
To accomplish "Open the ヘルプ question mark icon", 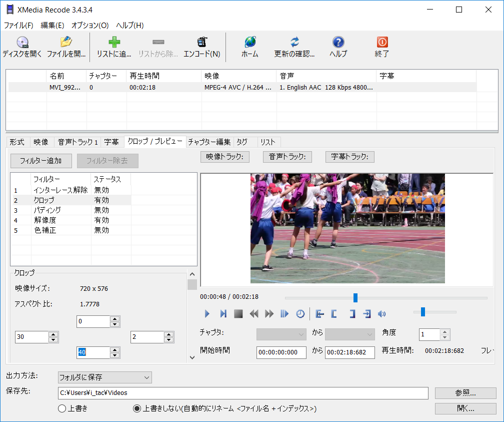I will [x=338, y=42].
